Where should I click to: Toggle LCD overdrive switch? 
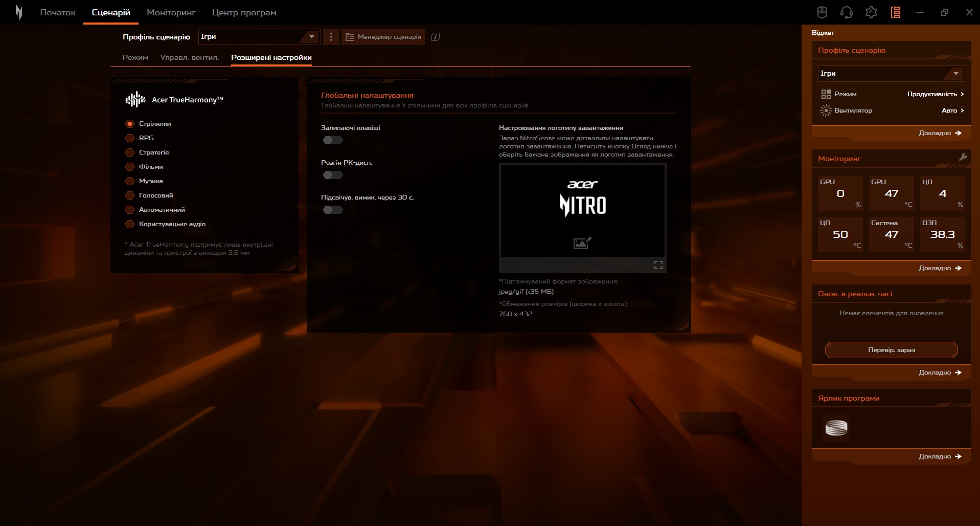332,175
